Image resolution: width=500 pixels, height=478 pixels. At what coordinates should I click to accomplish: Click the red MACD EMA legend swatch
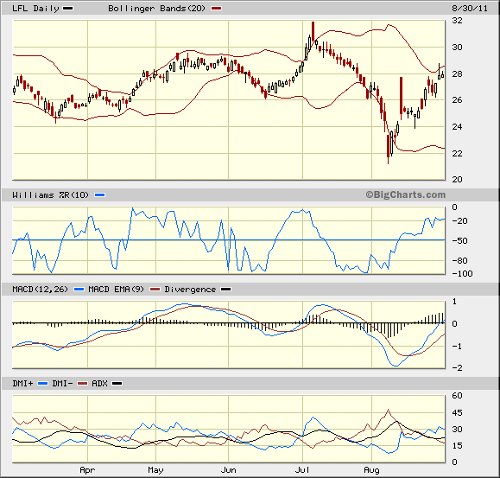pyautogui.click(x=155, y=290)
